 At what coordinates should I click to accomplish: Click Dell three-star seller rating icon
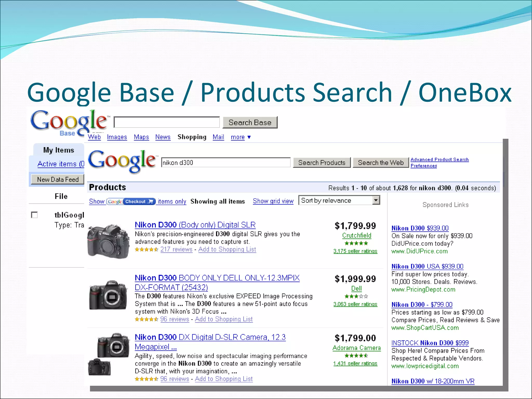pyautogui.click(x=356, y=296)
